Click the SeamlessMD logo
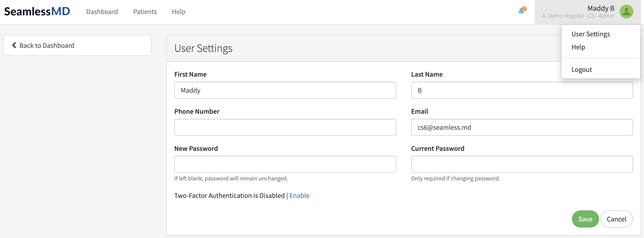The image size is (644, 238). [x=37, y=12]
